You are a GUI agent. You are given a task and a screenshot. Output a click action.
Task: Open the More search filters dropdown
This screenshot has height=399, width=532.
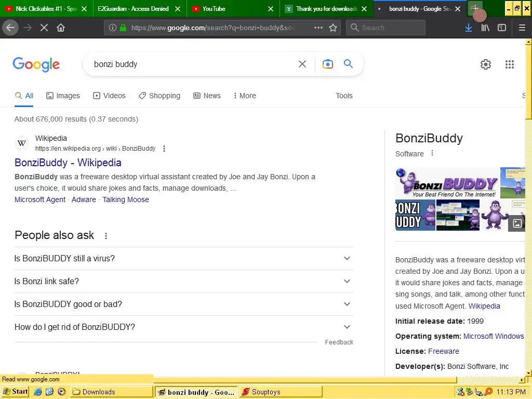point(245,96)
